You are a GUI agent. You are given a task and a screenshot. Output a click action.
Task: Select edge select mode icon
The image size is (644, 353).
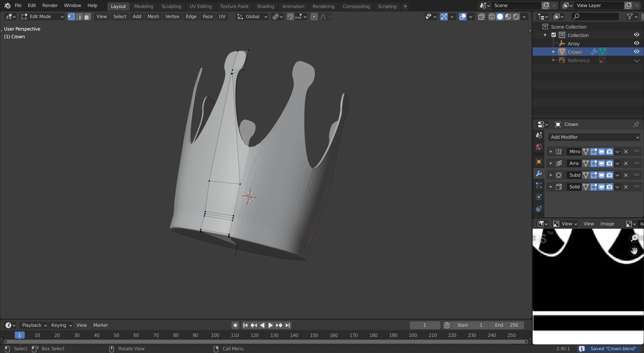pos(79,17)
